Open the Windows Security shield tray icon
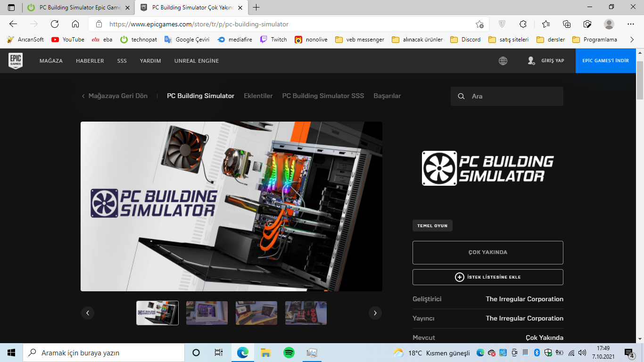This screenshot has height=362, width=644. pyautogui.click(x=548, y=353)
